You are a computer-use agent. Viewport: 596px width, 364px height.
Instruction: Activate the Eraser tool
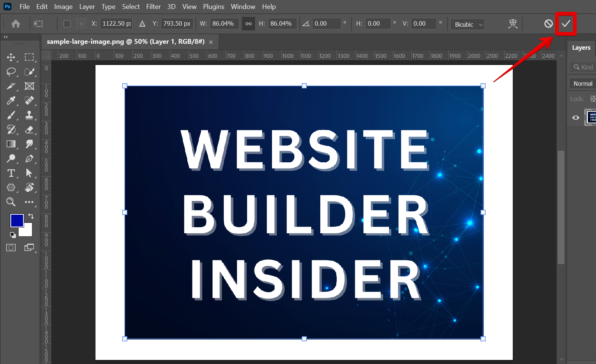[x=29, y=130]
